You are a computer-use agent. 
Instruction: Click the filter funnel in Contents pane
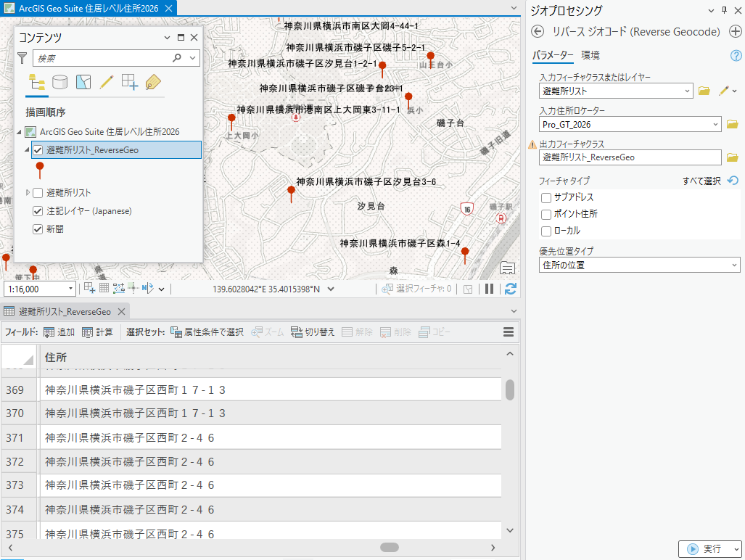coord(22,58)
